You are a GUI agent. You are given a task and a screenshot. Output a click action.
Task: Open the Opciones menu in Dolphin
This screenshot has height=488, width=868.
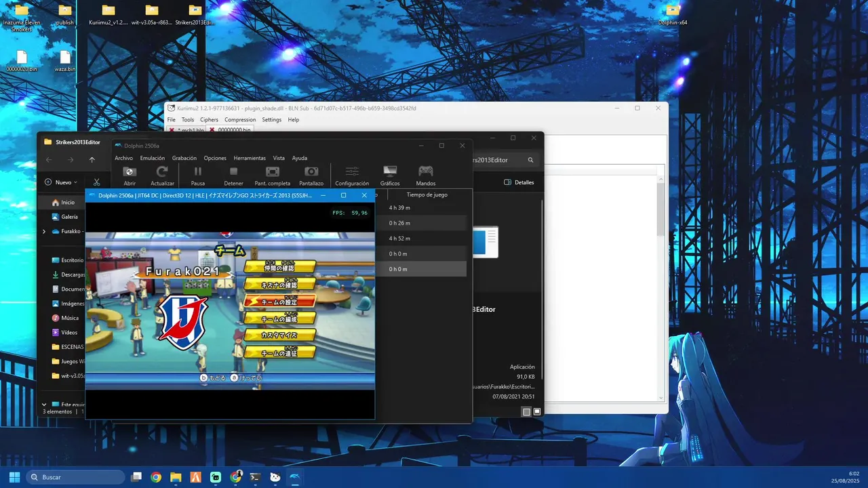click(215, 158)
